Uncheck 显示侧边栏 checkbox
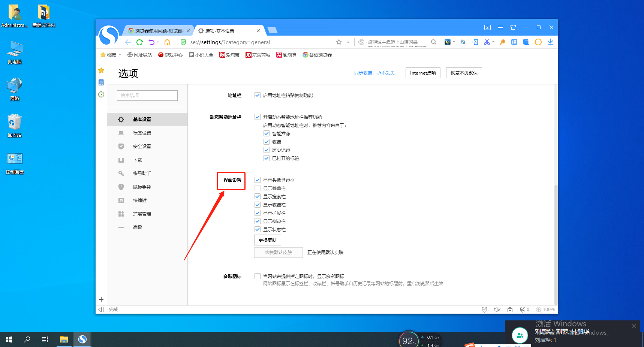Image resolution: width=644 pixels, height=347 pixels. (258, 221)
